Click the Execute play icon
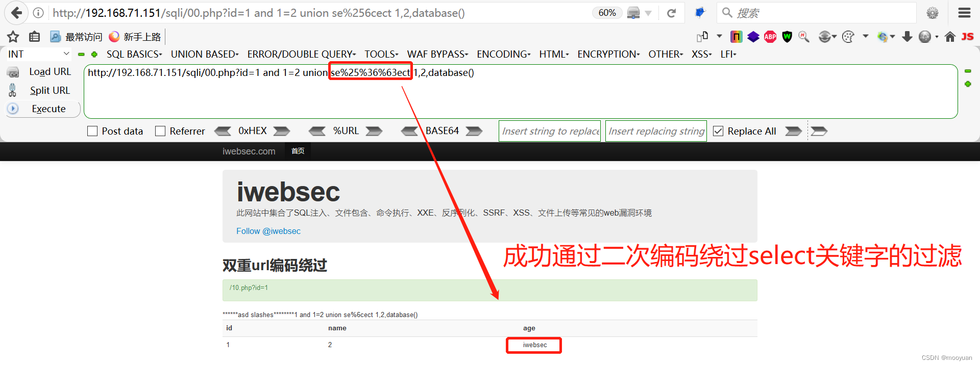 [13, 109]
